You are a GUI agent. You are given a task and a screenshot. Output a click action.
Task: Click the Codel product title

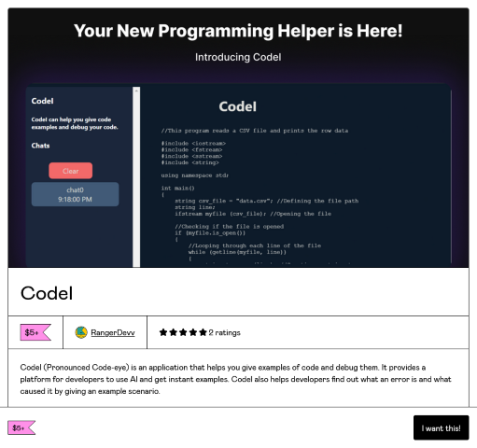tap(47, 293)
